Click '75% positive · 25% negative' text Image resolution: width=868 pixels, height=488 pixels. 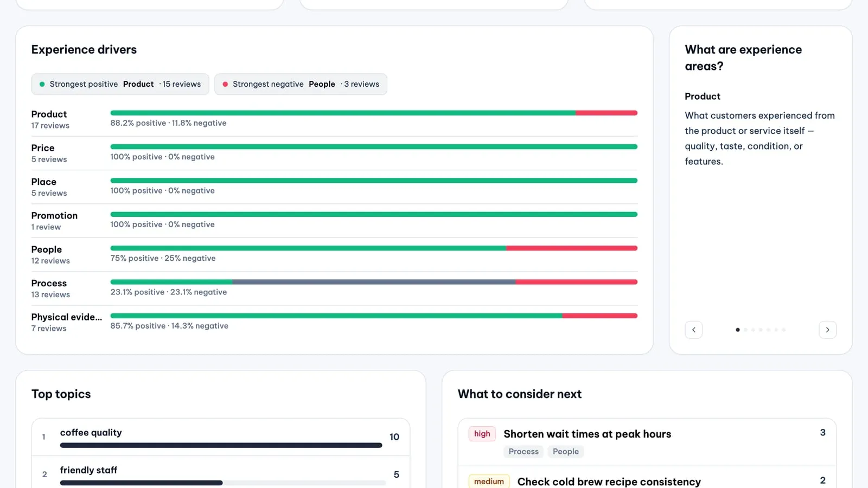point(163,258)
